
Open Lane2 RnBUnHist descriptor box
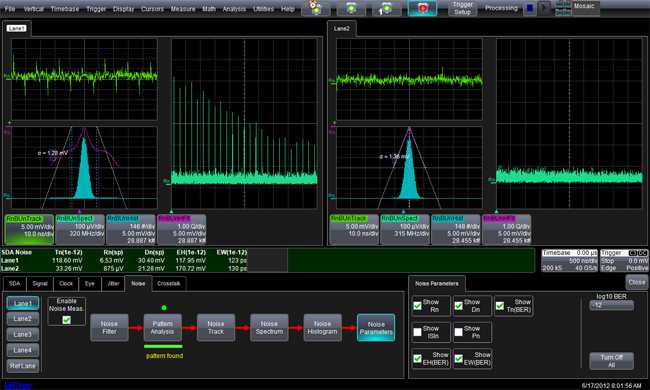point(456,229)
